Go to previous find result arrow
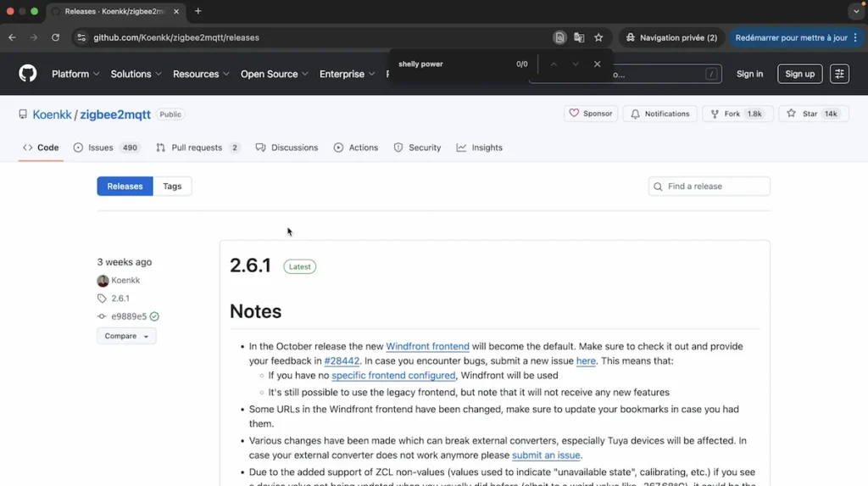The height and width of the screenshot is (486, 868). (x=554, y=64)
